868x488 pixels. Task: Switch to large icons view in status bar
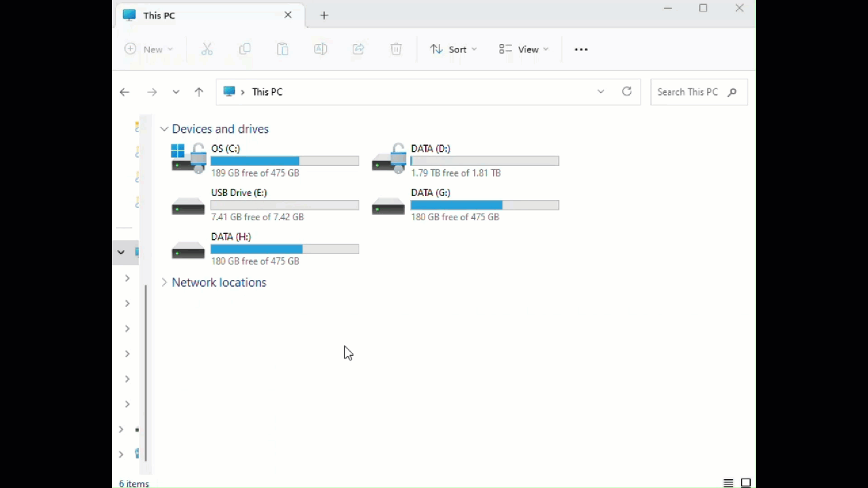(746, 483)
